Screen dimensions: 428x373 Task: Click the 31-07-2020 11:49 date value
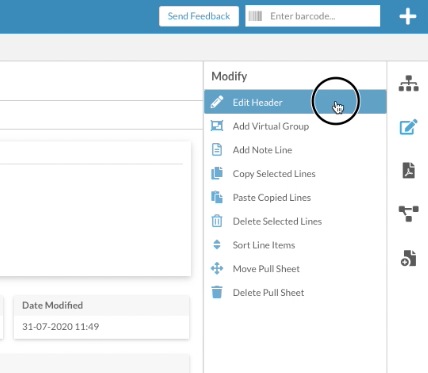pyautogui.click(x=61, y=326)
